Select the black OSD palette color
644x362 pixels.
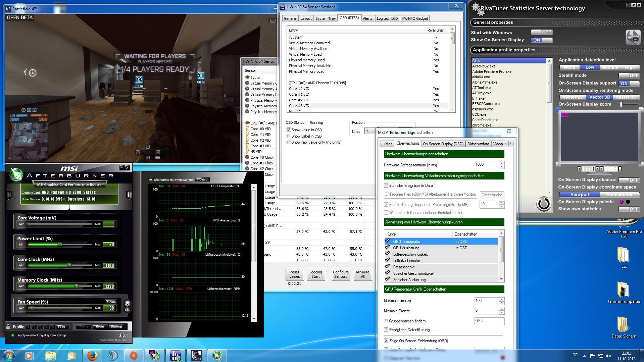click(x=628, y=202)
